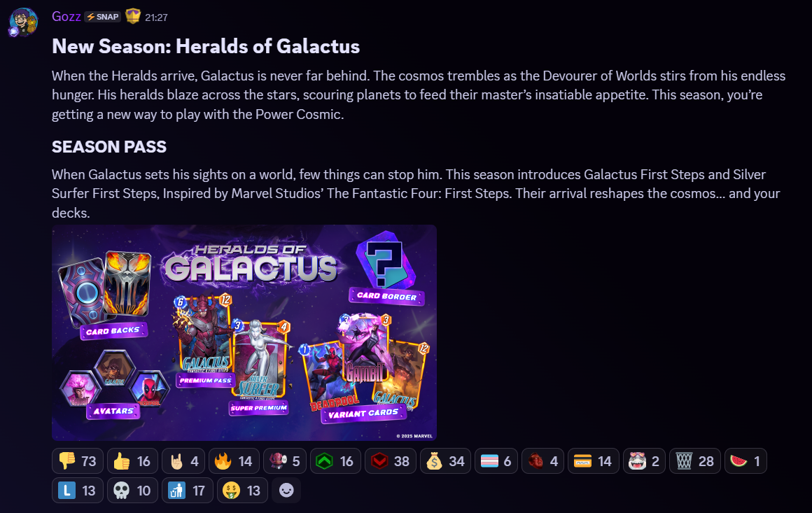812x513 pixels.
Task: Toggle the red cube reaction with 38
Action: click(x=391, y=461)
